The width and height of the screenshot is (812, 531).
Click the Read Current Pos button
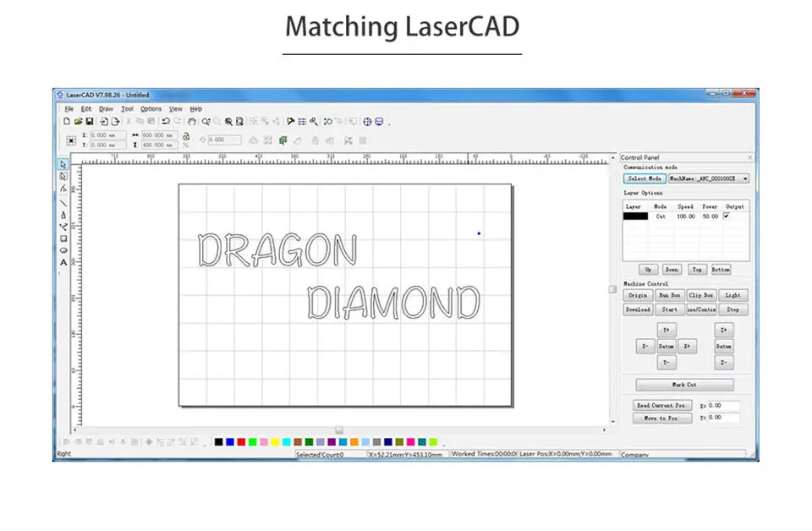(661, 405)
